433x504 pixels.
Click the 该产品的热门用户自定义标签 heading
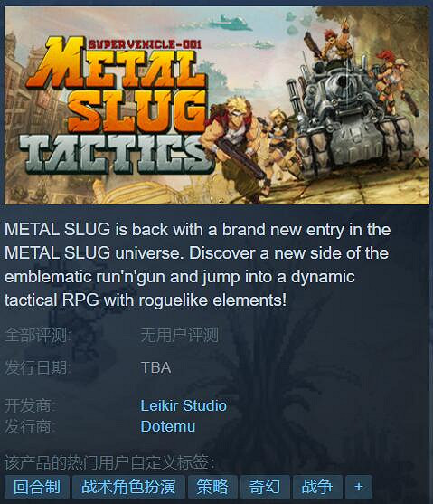tap(109, 462)
